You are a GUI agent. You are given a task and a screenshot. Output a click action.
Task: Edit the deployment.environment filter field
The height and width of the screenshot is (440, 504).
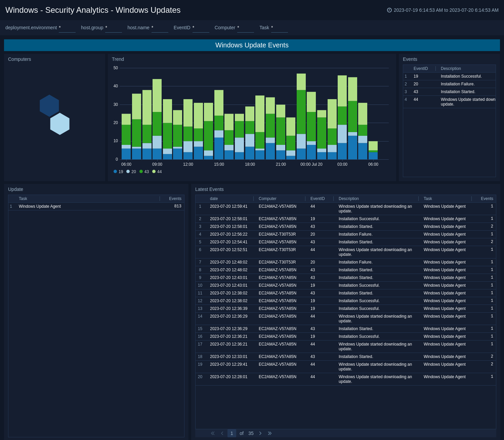tap(67, 28)
